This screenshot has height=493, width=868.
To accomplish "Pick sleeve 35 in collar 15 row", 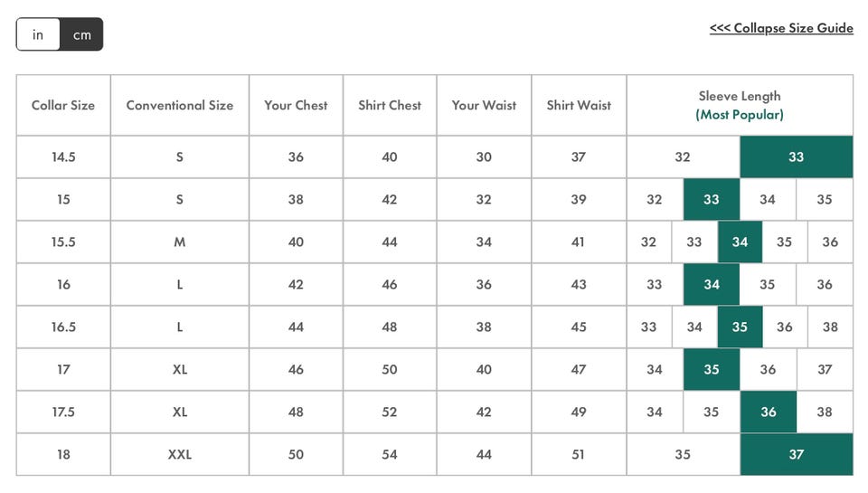I will [825, 199].
